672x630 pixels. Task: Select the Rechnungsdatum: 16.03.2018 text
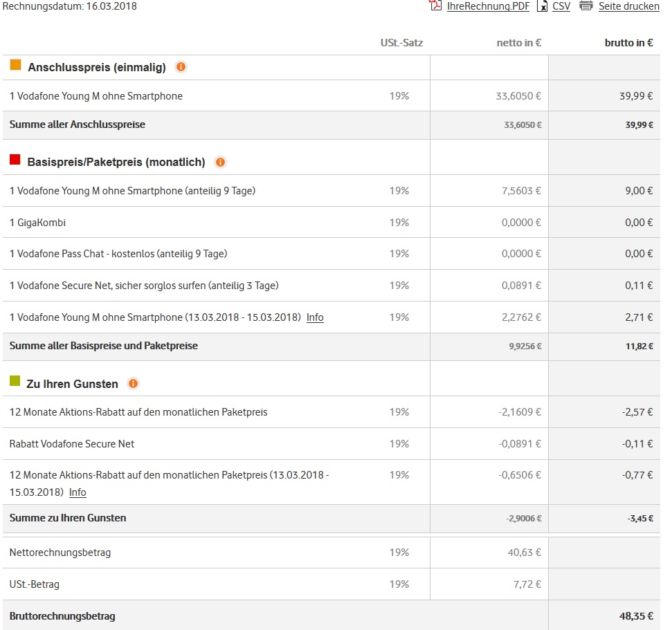69,6
